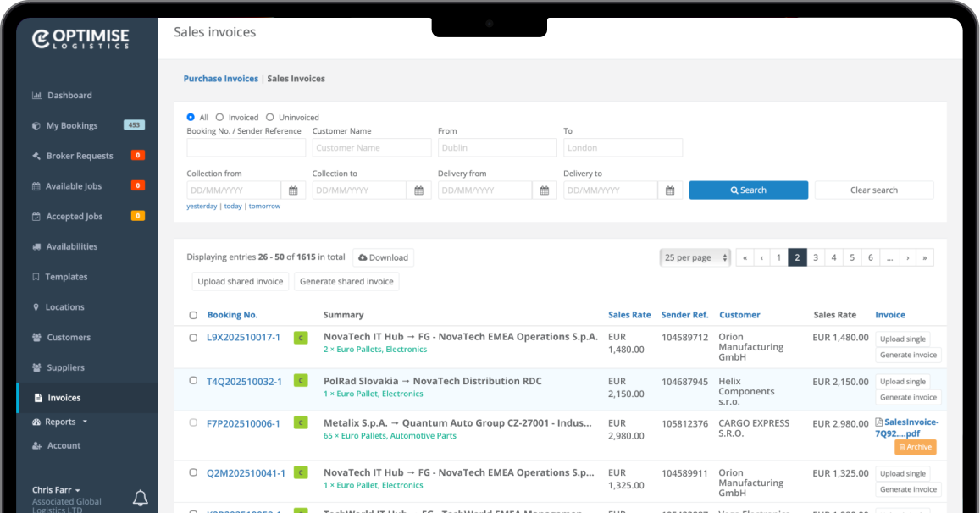This screenshot has width=980, height=513.
Task: Open calendar picker for Collection from
Action: pyautogui.click(x=292, y=190)
